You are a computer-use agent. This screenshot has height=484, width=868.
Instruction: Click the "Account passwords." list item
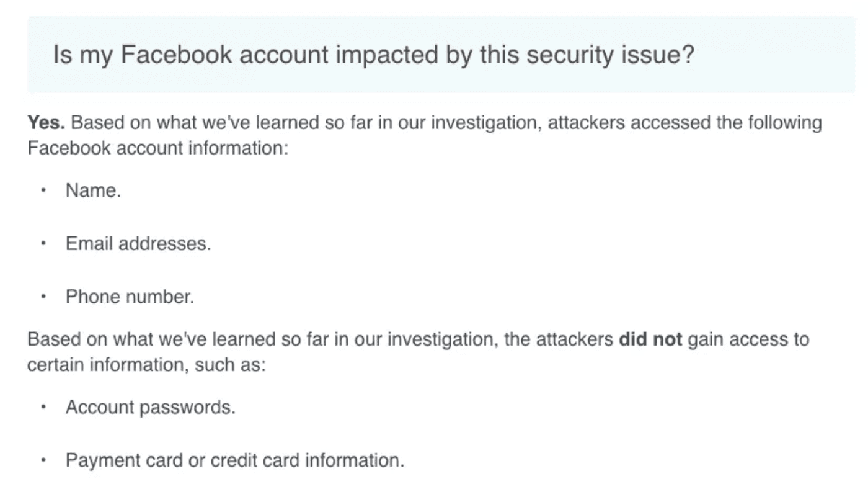point(150,407)
